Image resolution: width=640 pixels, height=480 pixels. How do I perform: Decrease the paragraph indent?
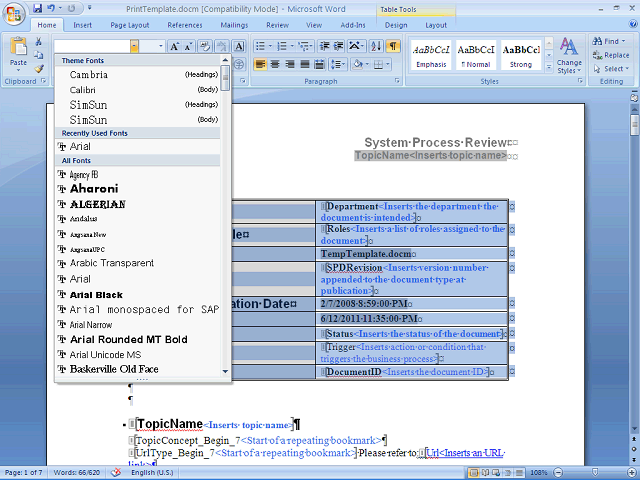[324, 46]
